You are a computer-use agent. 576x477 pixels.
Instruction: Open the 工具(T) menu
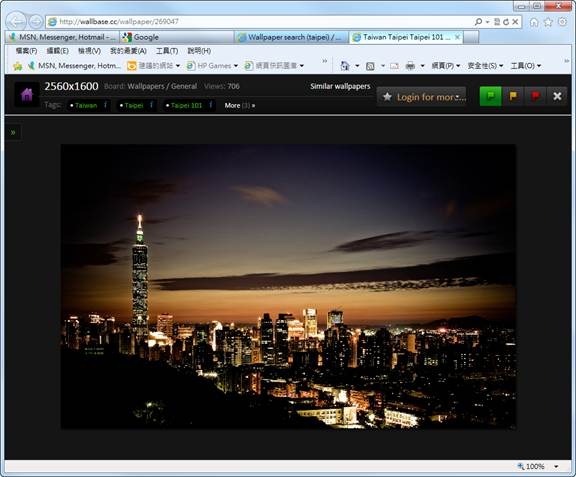point(167,51)
